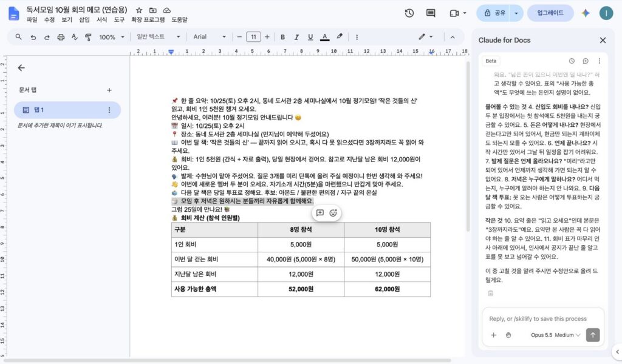Toggle italic formatting
The image size is (622, 364).
tap(296, 37)
